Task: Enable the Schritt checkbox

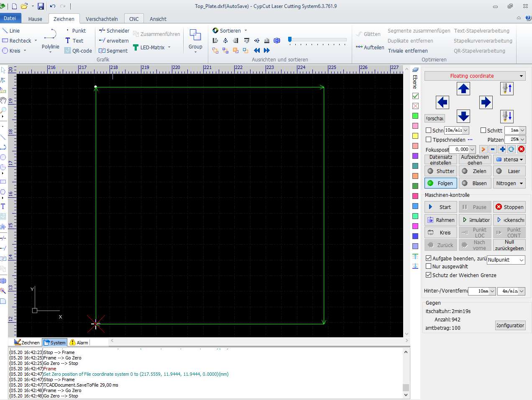Action: click(x=483, y=130)
